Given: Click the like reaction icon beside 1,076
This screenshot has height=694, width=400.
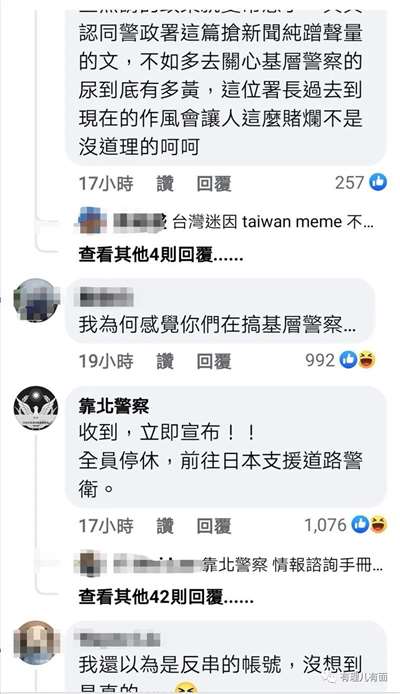Looking at the screenshot, I should click(x=360, y=525).
